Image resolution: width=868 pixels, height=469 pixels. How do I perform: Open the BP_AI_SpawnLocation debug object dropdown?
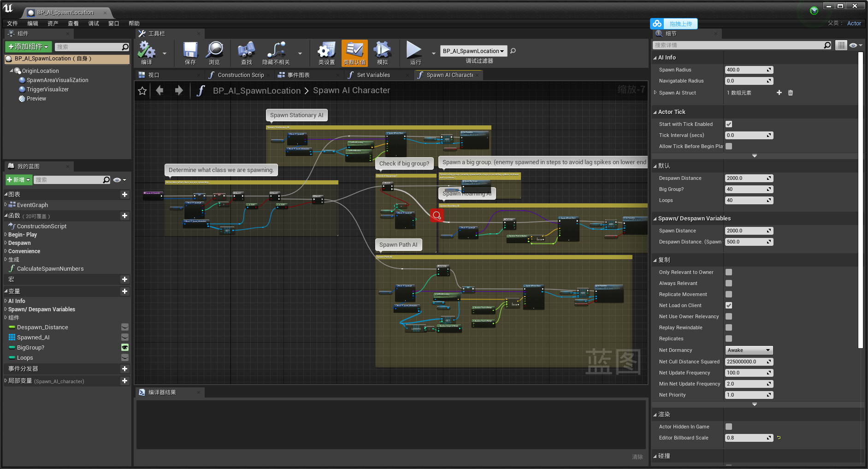[473, 51]
